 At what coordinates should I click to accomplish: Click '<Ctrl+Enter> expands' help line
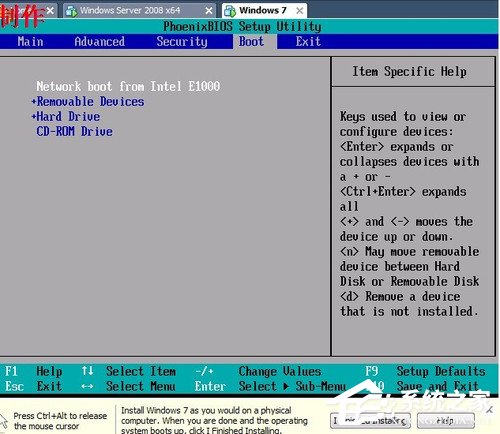click(x=403, y=192)
